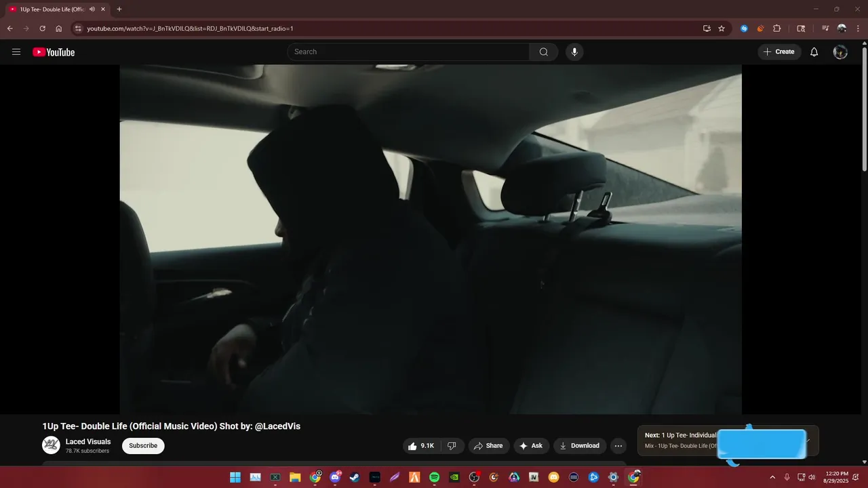868x488 pixels.
Task: View site information icon in address bar
Action: click(78, 28)
